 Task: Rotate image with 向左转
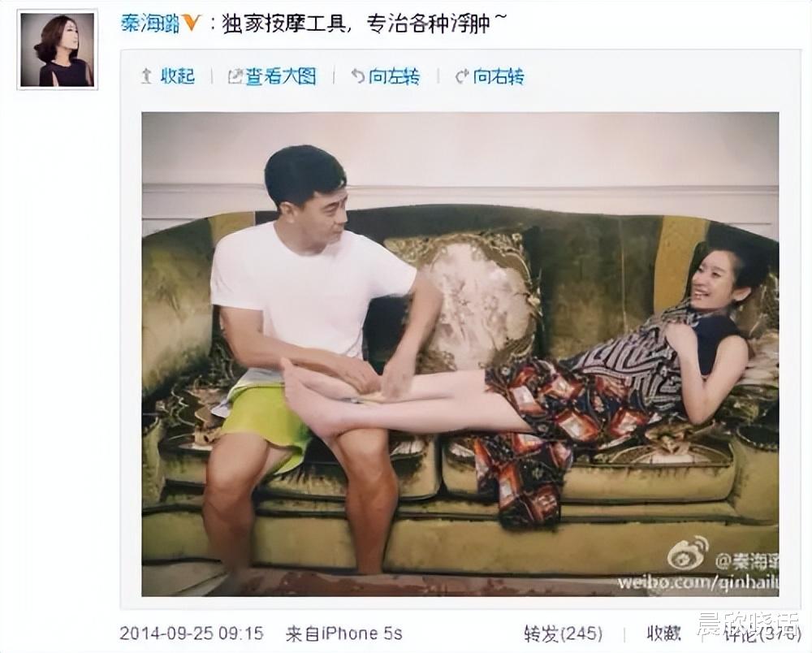[x=394, y=76]
